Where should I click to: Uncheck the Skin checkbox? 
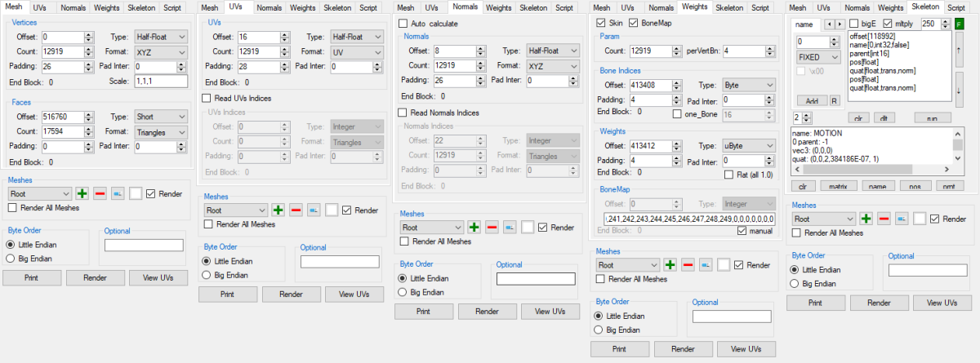612,22
